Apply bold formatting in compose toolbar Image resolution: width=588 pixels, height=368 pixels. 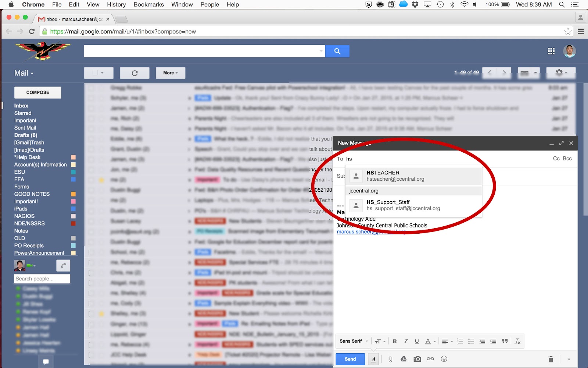point(395,341)
